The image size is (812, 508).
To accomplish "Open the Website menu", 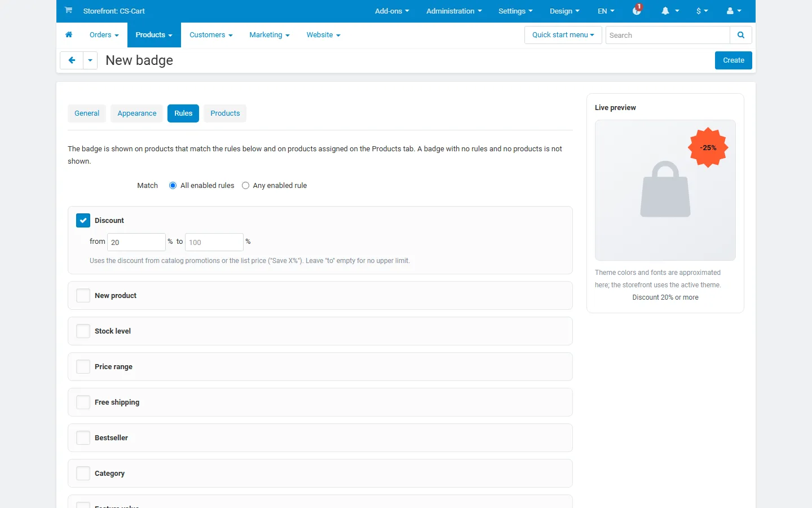I will [323, 35].
